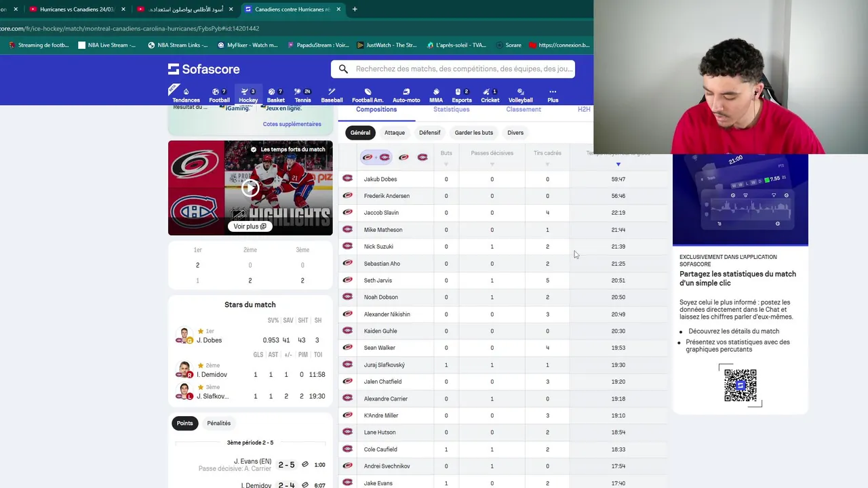Open PapaduStream bookmark
868x488 pixels.
318,45
